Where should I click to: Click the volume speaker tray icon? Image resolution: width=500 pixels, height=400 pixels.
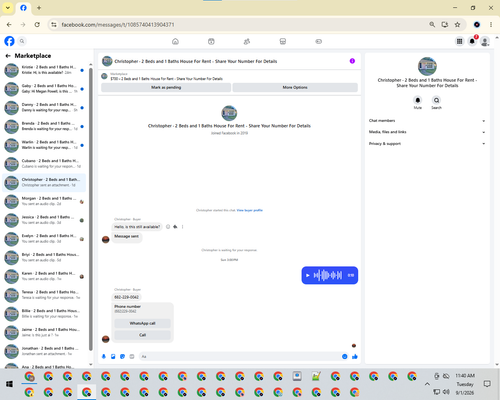tap(446, 392)
